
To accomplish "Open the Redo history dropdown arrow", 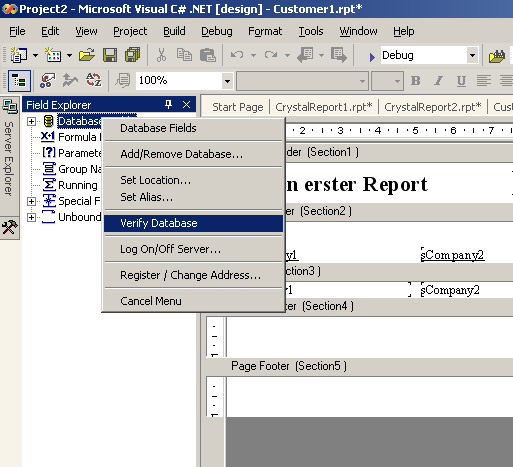I will point(287,55).
